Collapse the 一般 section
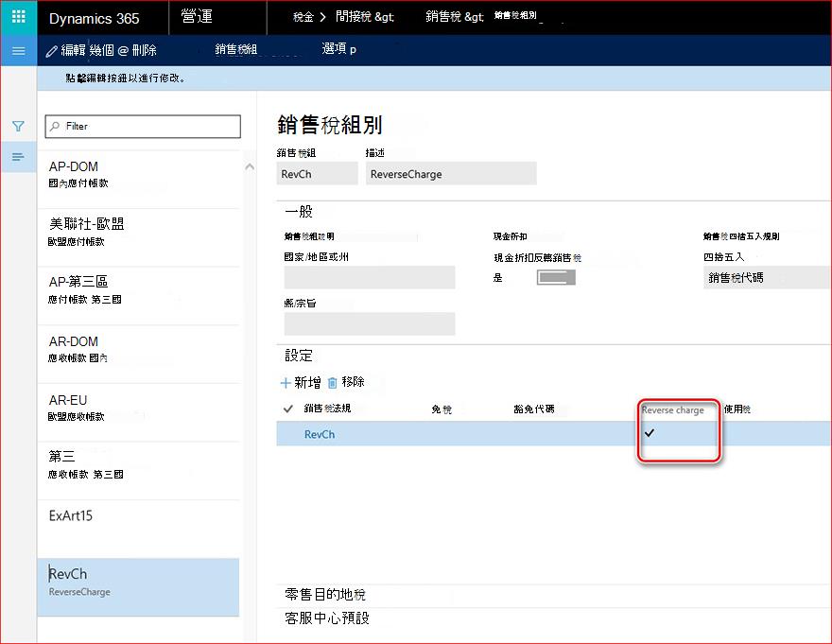This screenshot has height=644, width=832. click(299, 211)
